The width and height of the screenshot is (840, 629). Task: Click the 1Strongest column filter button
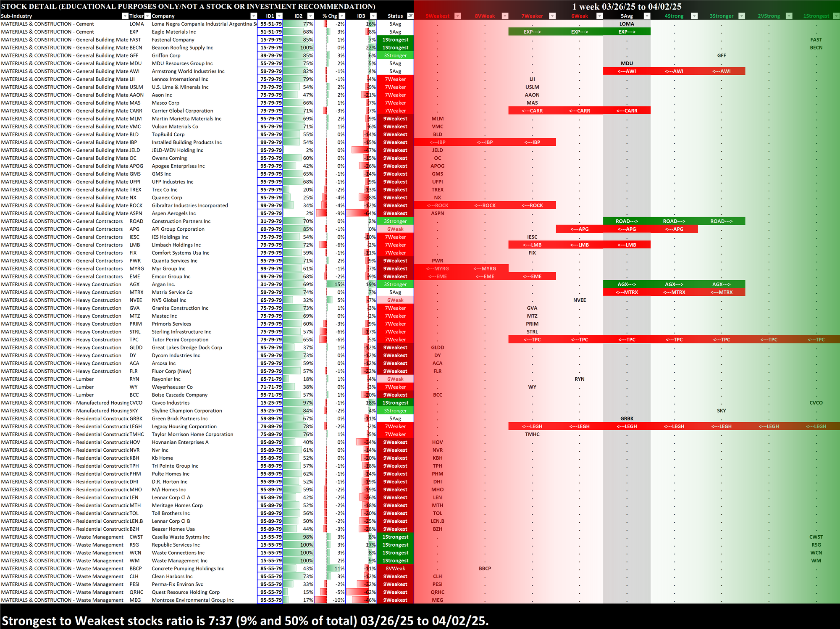836,16
